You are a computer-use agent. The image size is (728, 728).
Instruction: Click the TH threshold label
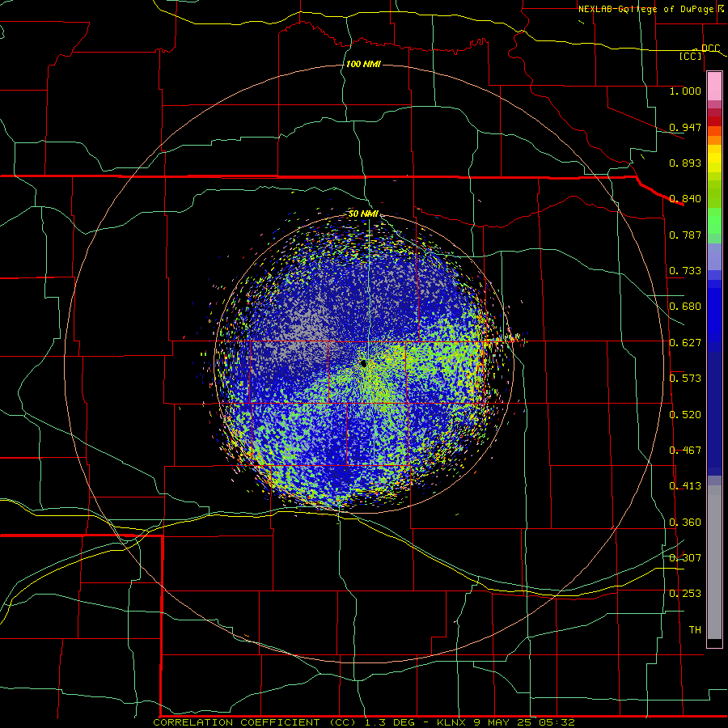coord(695,630)
